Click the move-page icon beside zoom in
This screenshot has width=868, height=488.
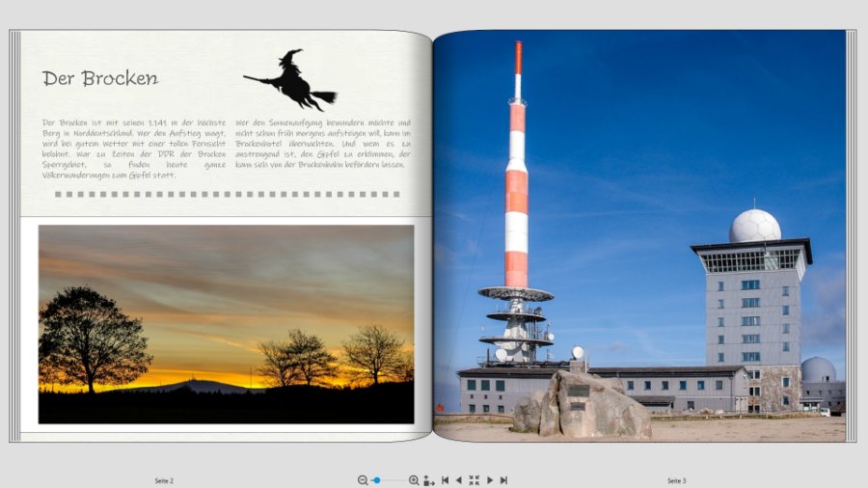[x=429, y=480]
